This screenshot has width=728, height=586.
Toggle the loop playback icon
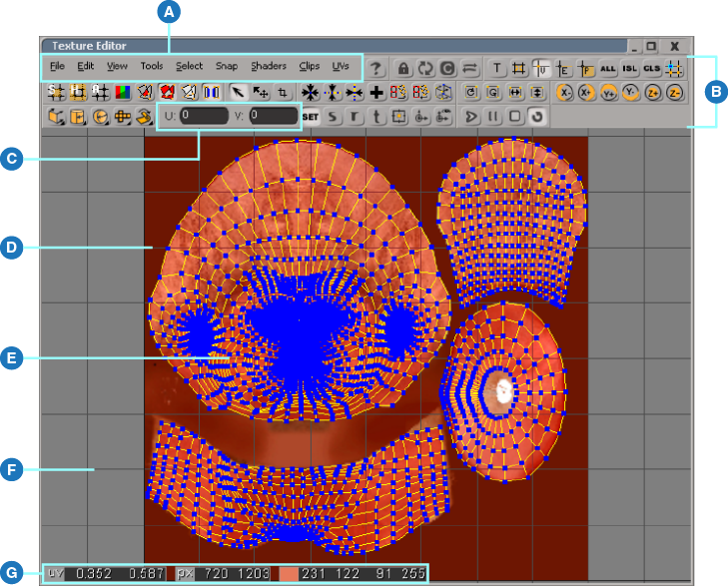(536, 116)
